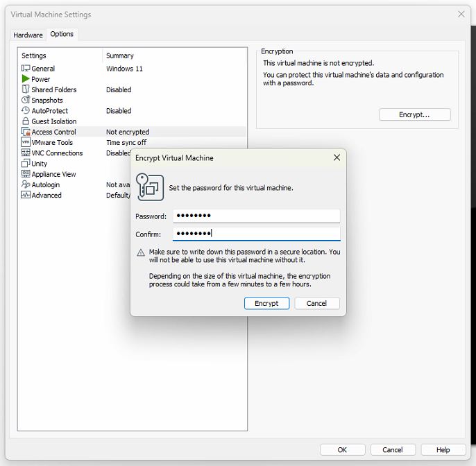The image size is (476, 466).
Task: Select the Autologin user icon
Action: [x=26, y=184]
